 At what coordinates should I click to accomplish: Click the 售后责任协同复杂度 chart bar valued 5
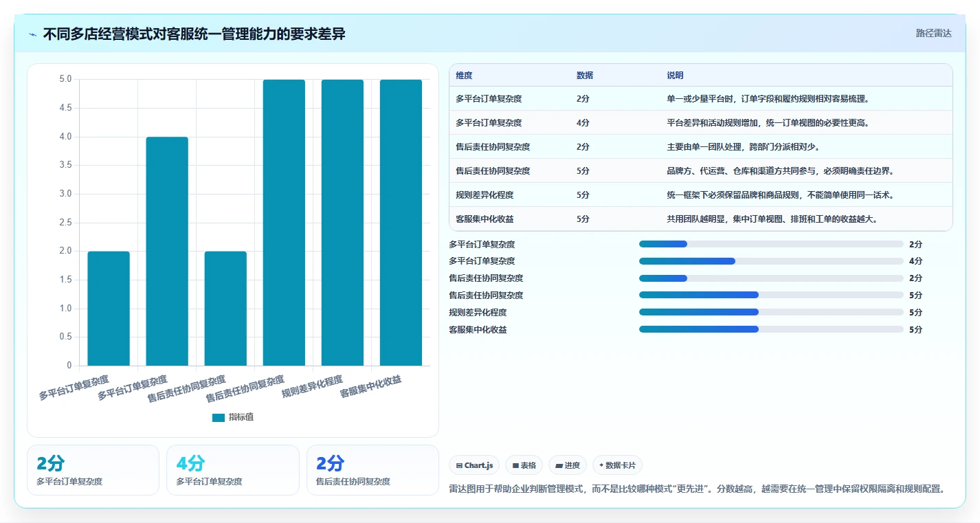click(284, 223)
